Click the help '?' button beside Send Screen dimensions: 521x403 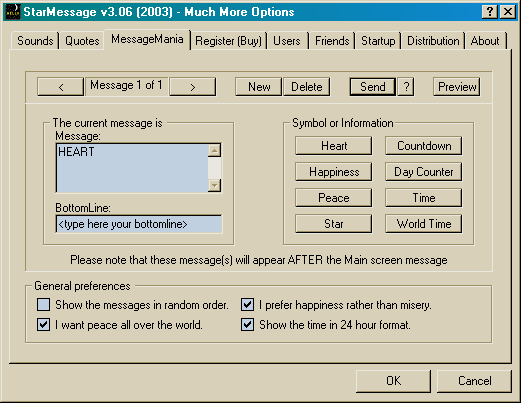[x=406, y=87]
